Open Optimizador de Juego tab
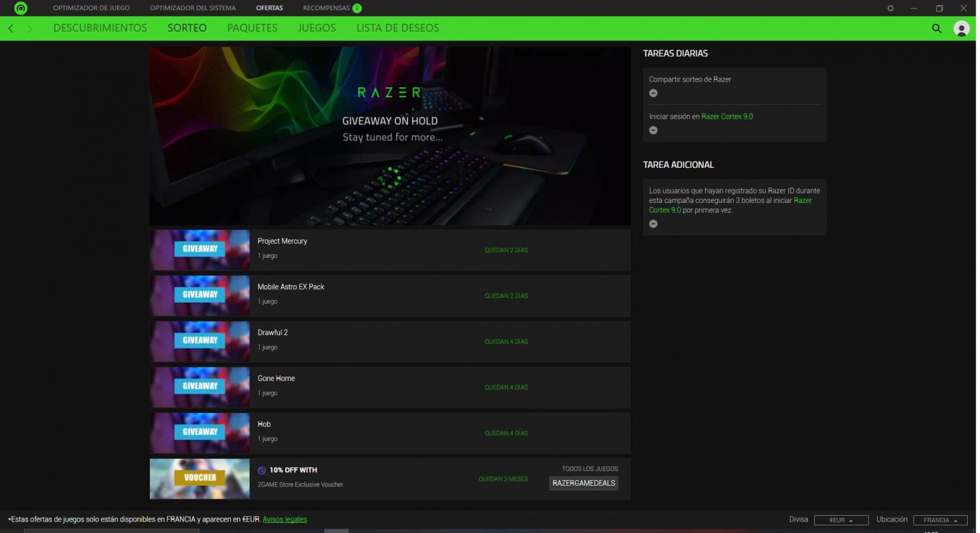Viewport: 980px width, 533px height. [x=92, y=8]
